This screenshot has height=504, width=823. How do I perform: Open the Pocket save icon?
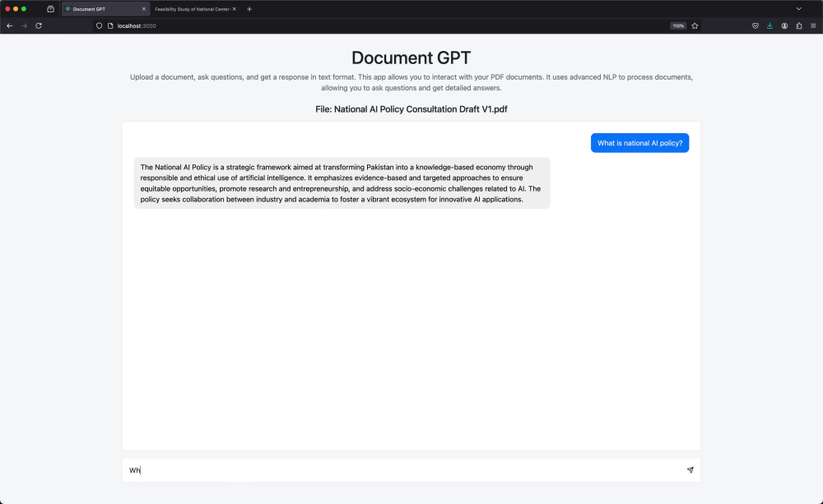pos(755,25)
